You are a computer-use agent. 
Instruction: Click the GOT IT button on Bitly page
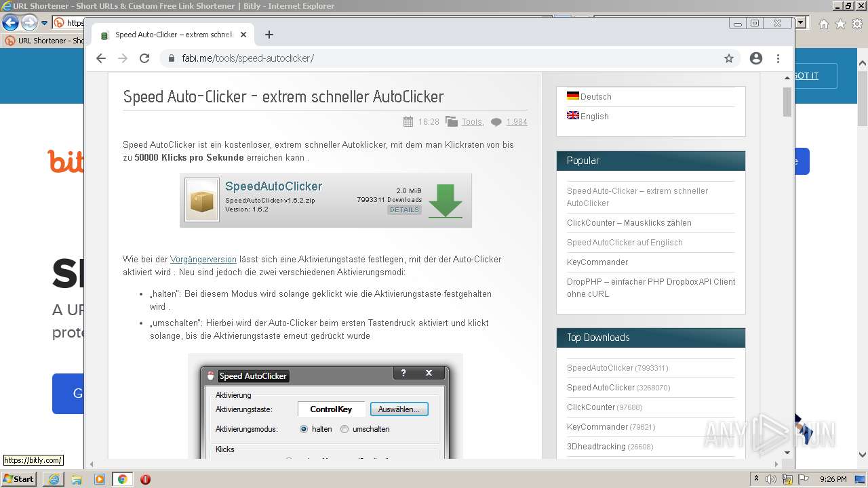(808, 76)
